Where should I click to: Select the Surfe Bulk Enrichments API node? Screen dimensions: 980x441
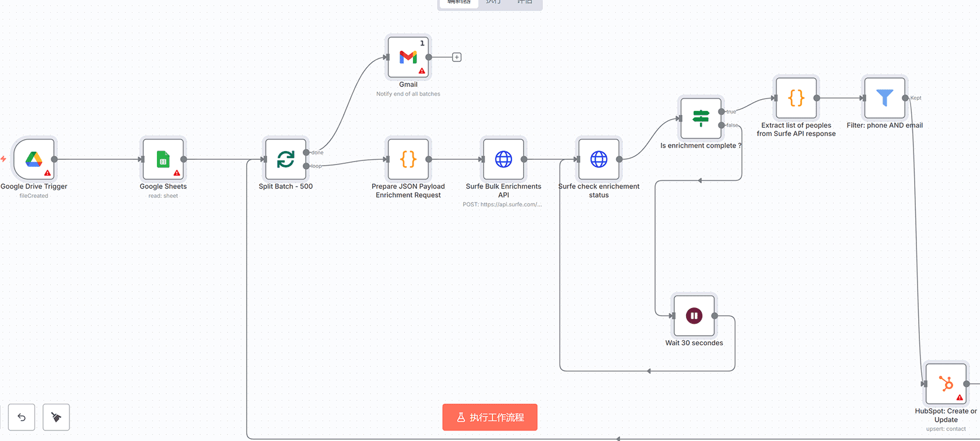[503, 159]
